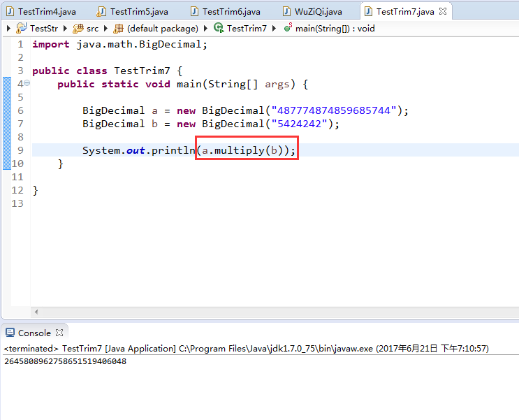Click the string "5424242" in code
The width and height of the screenshot is (519, 420).
[x=299, y=124]
